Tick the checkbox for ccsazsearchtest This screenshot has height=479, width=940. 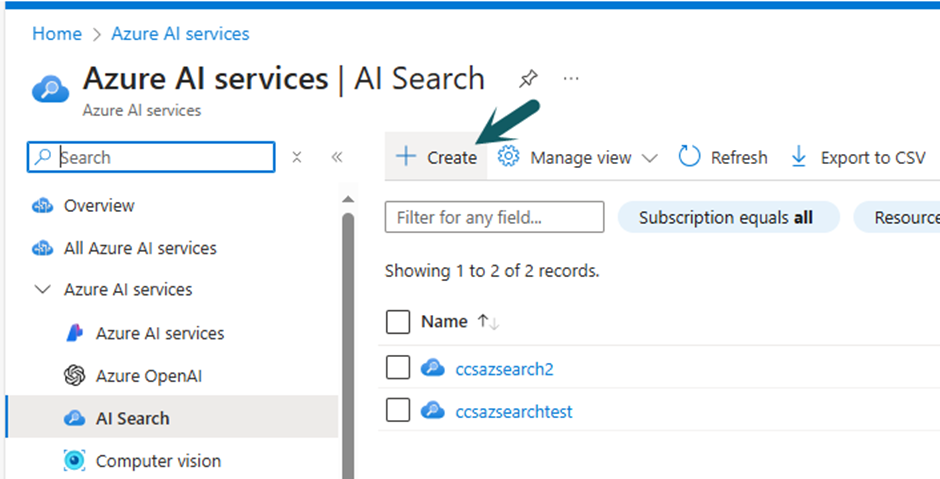pyautogui.click(x=398, y=411)
